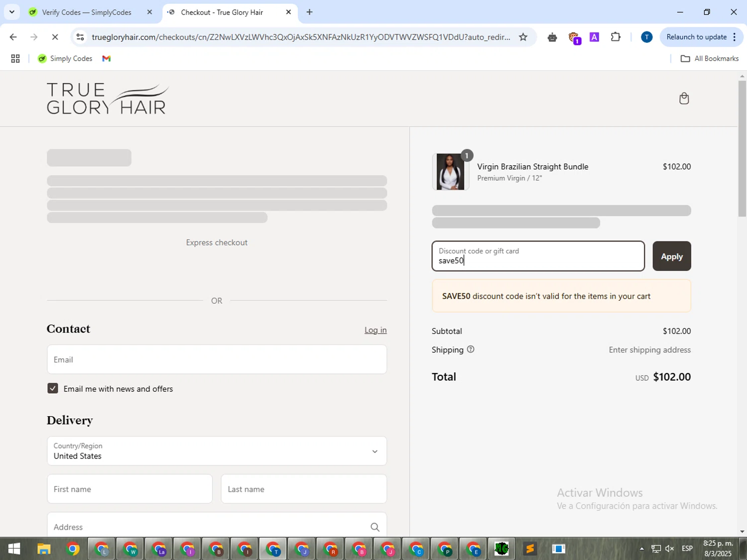
Task: Click the address search magnifier icon
Action: 375,527
